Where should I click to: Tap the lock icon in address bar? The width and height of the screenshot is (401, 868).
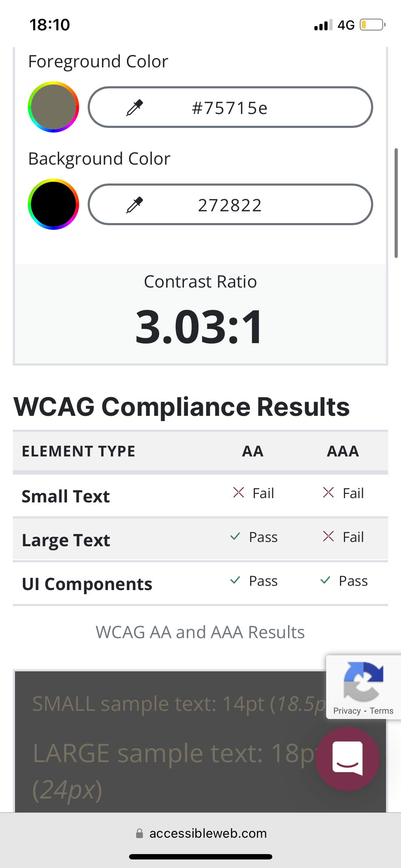[139, 833]
